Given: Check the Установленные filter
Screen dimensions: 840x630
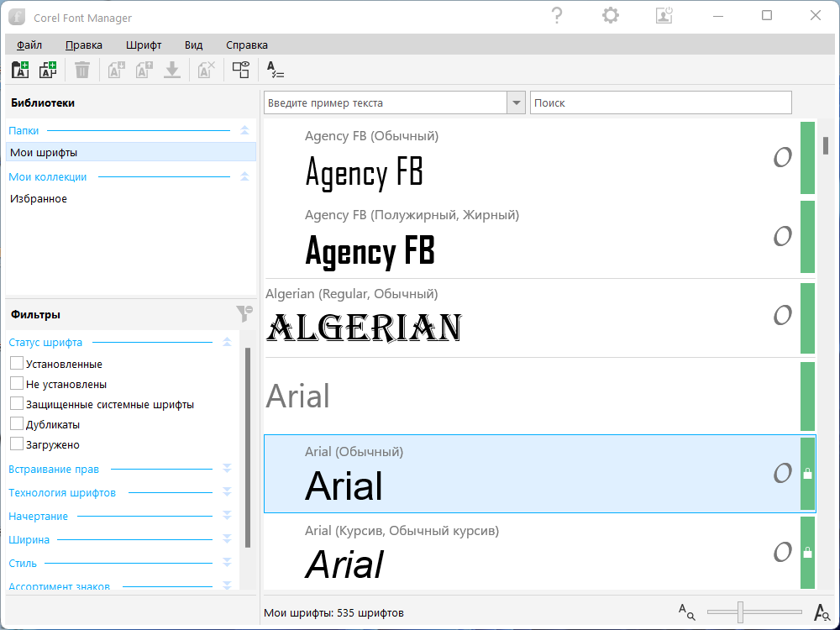Looking at the screenshot, I should click(x=17, y=363).
